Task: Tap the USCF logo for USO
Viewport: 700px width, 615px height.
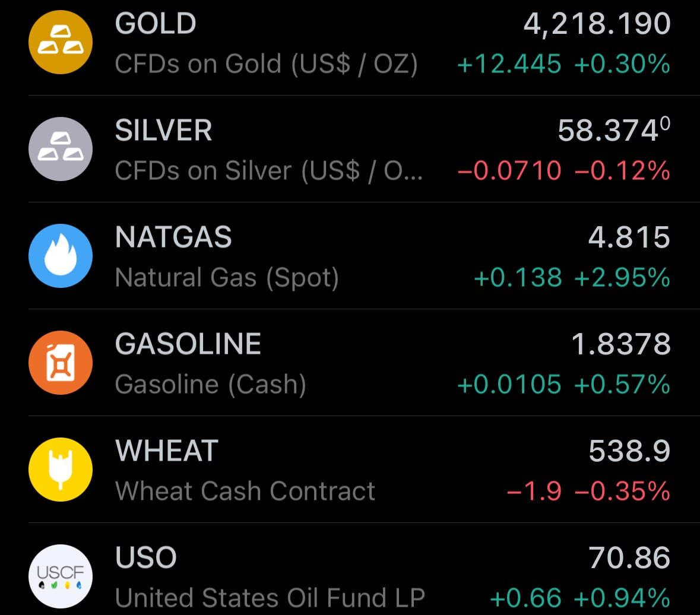Action: (61, 575)
